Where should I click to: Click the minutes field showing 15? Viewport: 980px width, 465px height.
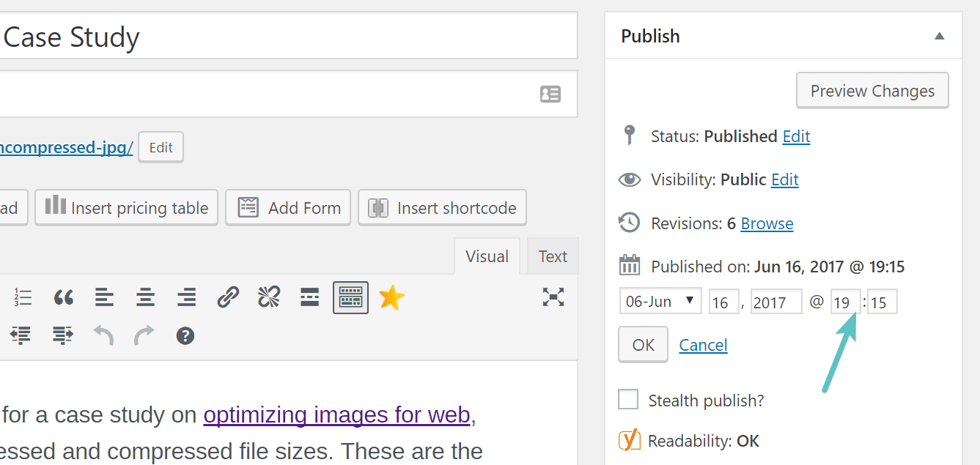tap(882, 301)
